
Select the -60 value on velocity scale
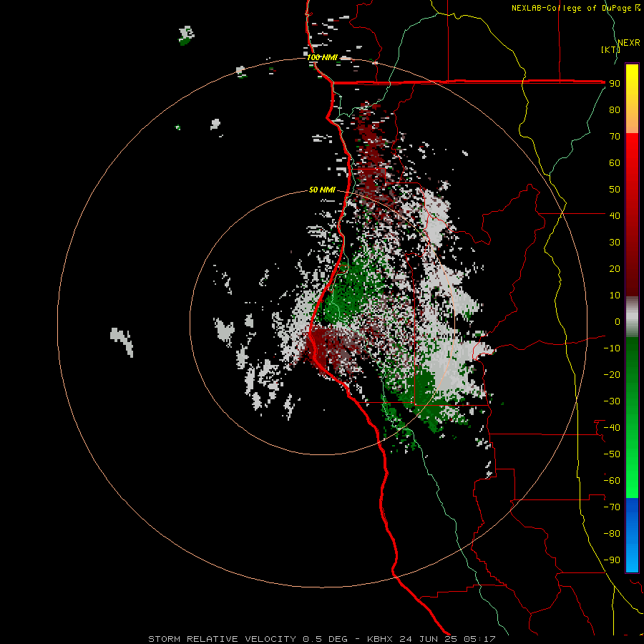pos(612,481)
